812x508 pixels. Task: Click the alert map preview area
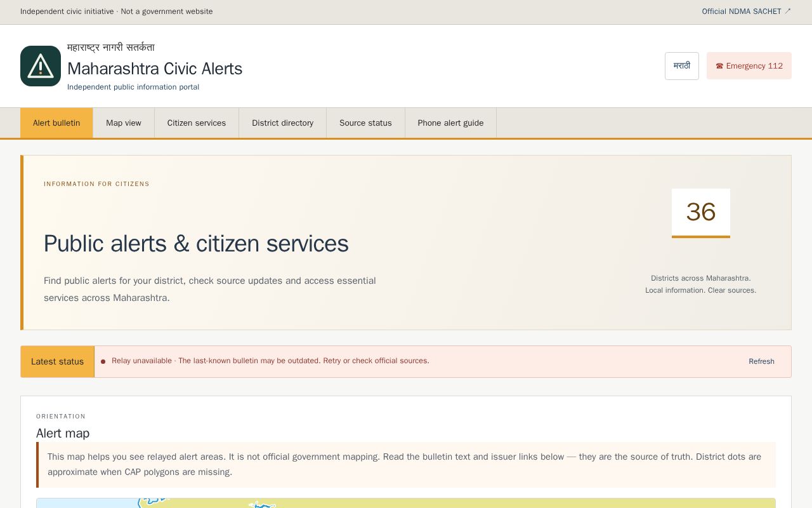coord(406,503)
